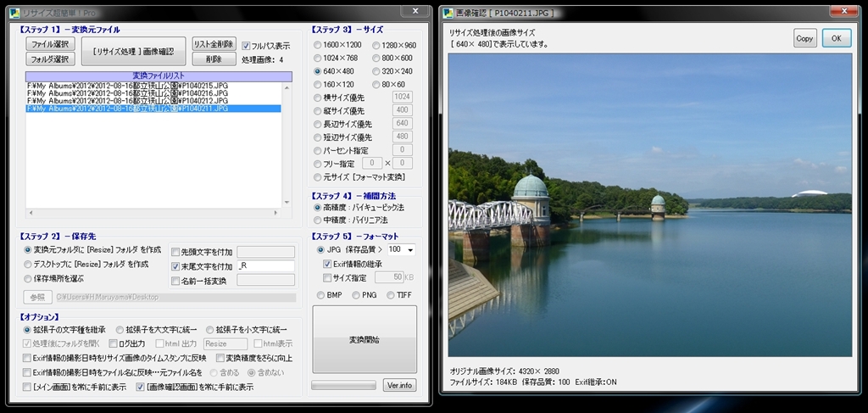Viewport: 868px width, 413px height.
Task: Toggle the フルパス表示 checkbox
Action: coord(246,46)
